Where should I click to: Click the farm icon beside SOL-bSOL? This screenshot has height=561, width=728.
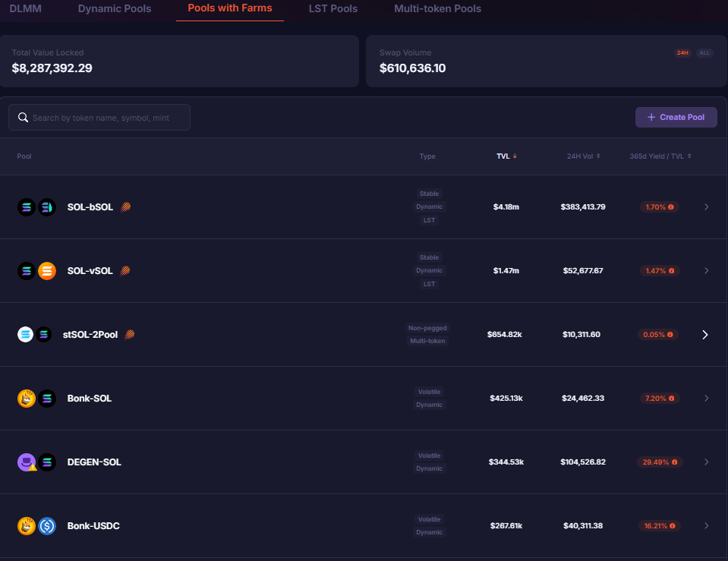(126, 207)
